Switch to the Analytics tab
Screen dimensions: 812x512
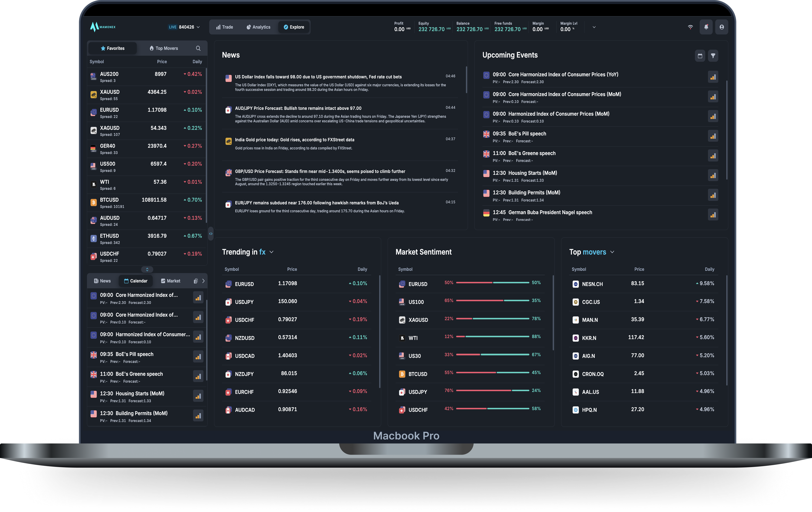tap(258, 27)
